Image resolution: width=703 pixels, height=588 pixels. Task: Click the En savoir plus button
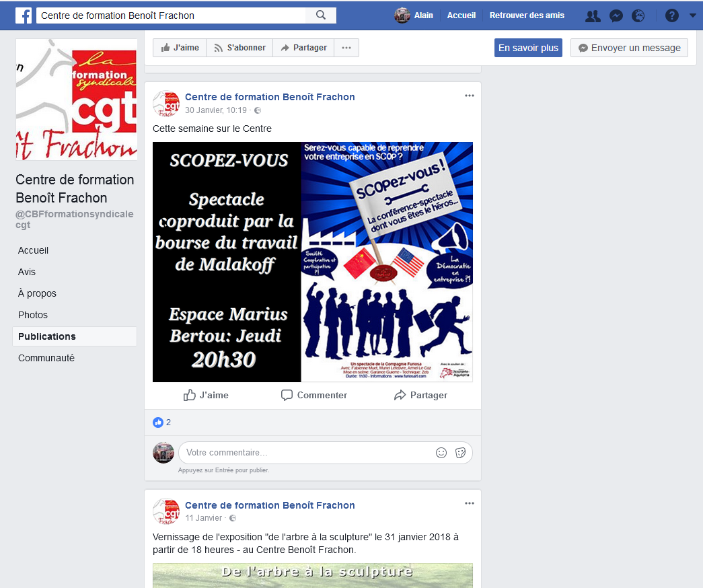coord(528,48)
